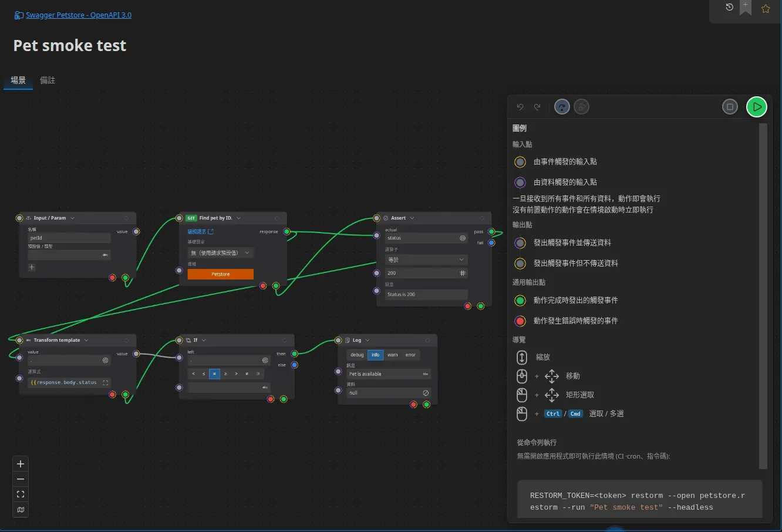Click the target icon in Transform value field
This screenshot has width=782, height=532.
pyautogui.click(x=106, y=360)
